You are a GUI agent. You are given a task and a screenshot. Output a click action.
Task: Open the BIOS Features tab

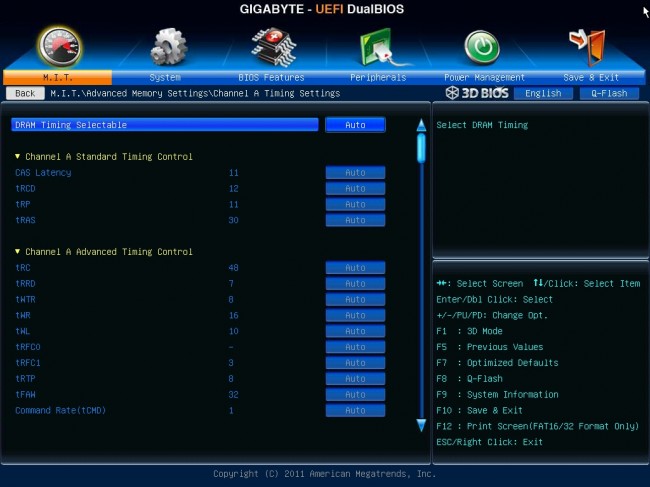pyautogui.click(x=271, y=78)
